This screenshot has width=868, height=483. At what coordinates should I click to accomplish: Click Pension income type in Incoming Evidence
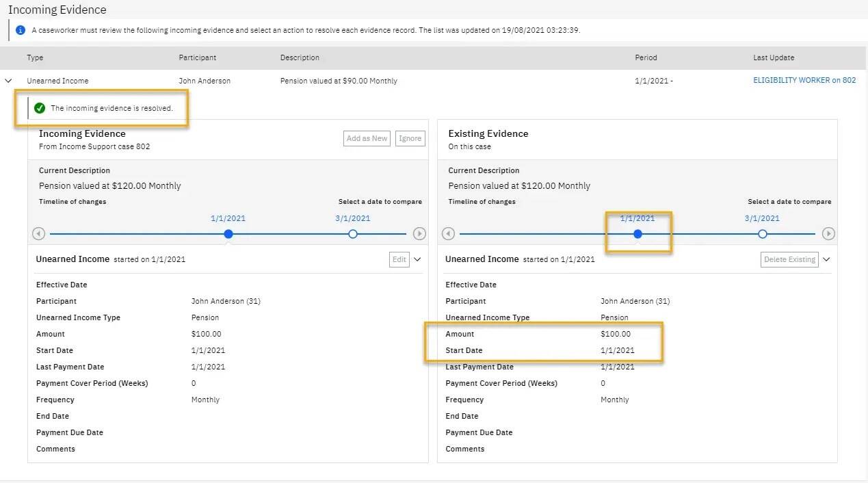pyautogui.click(x=205, y=317)
